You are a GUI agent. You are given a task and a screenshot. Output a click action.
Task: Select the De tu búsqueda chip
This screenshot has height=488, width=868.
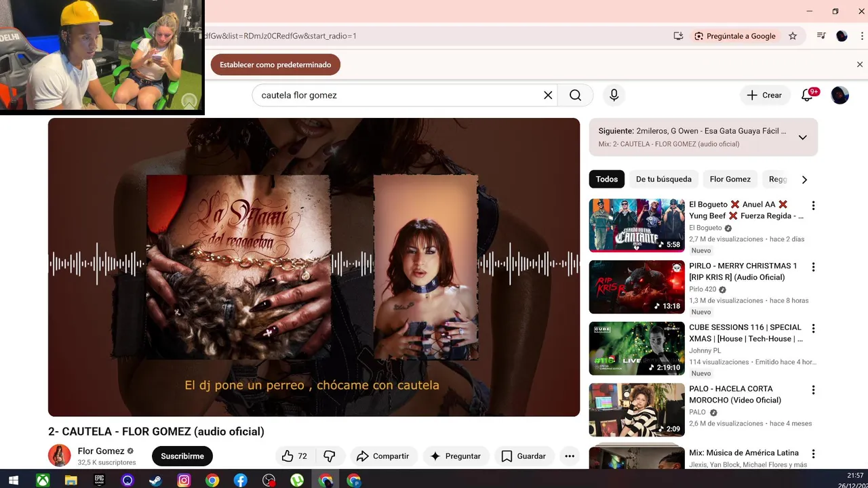664,180
